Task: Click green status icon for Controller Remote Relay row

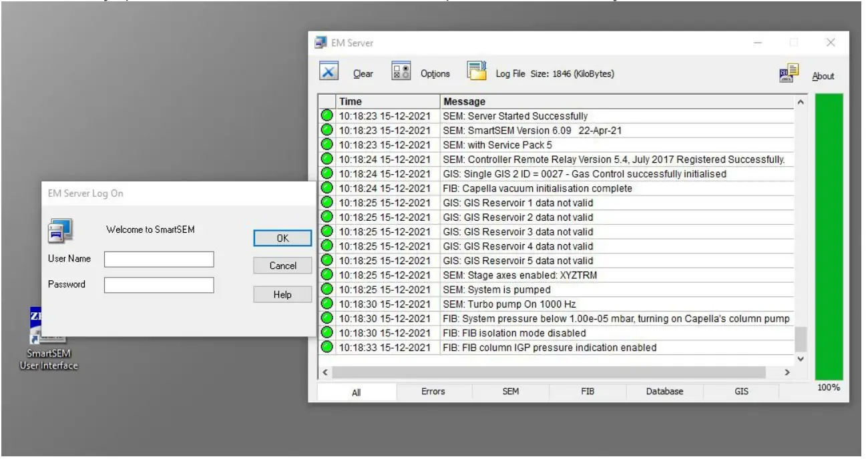Action: tap(327, 159)
